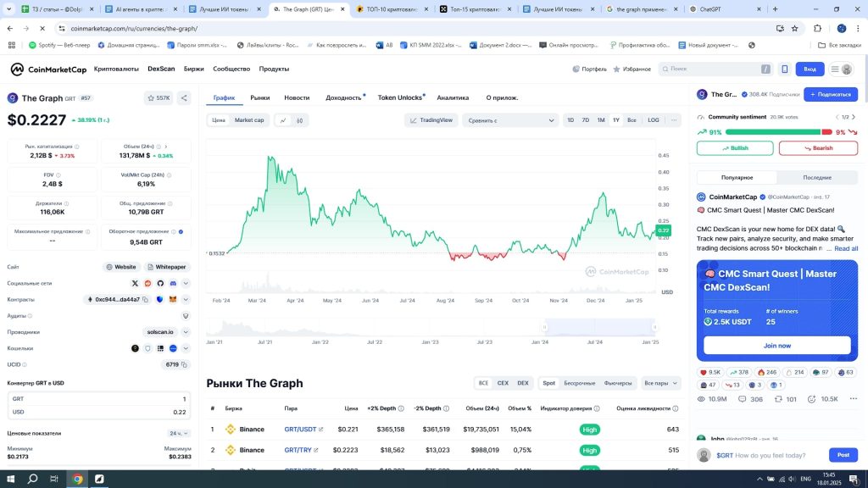Switch to the Последние posts tab
Screen dimensions: 868x488
click(817, 178)
